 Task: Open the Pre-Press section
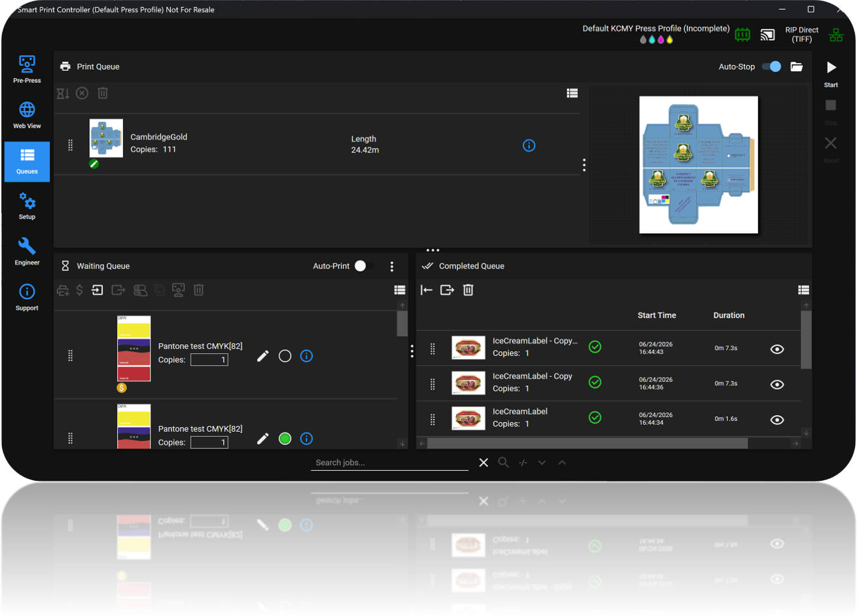tap(27, 70)
